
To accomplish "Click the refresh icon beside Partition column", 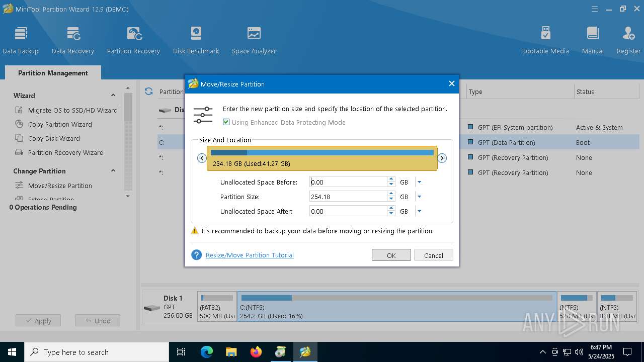I will click(x=148, y=92).
